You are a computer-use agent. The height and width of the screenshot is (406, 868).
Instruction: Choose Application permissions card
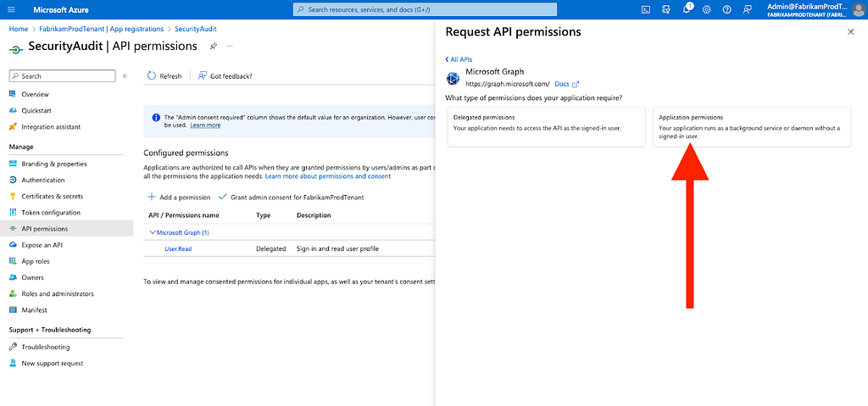pos(752,127)
